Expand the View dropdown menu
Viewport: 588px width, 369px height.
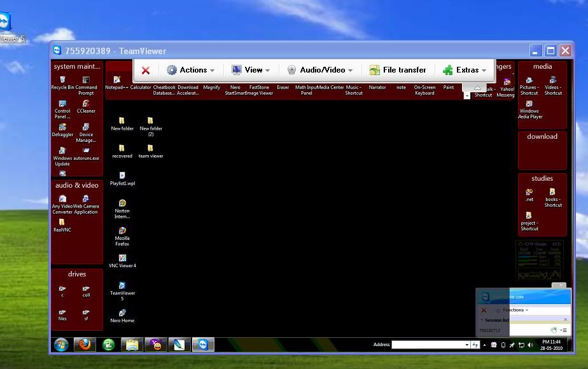pyautogui.click(x=250, y=71)
